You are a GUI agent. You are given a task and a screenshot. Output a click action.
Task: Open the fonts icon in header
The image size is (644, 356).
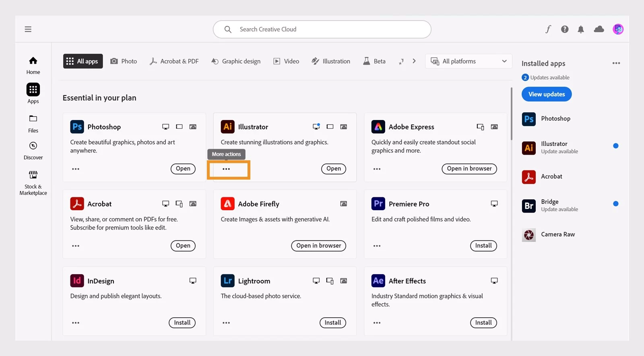point(548,29)
